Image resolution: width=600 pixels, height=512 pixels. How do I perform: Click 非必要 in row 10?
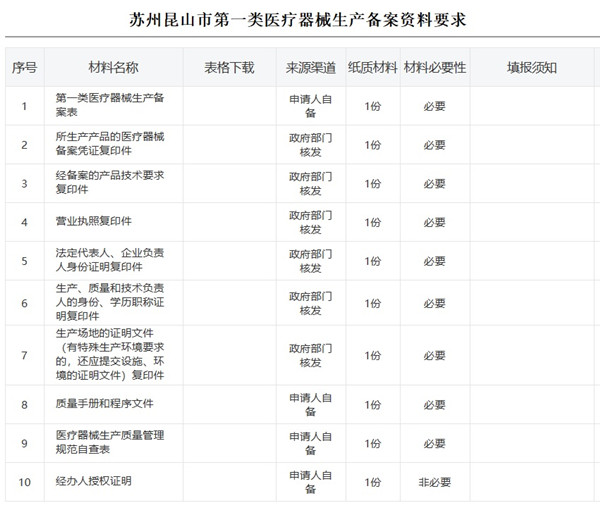[435, 482]
